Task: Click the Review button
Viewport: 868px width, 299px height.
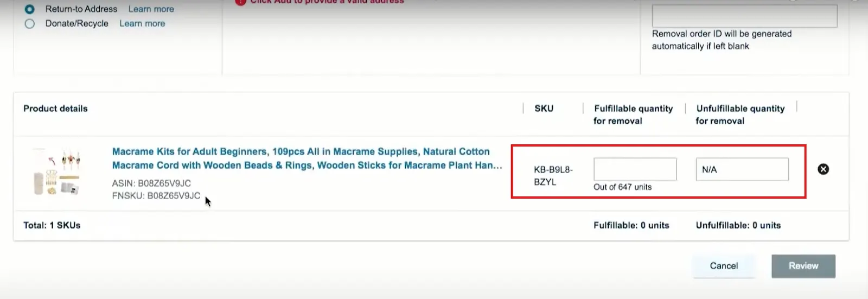Action: coord(803,266)
